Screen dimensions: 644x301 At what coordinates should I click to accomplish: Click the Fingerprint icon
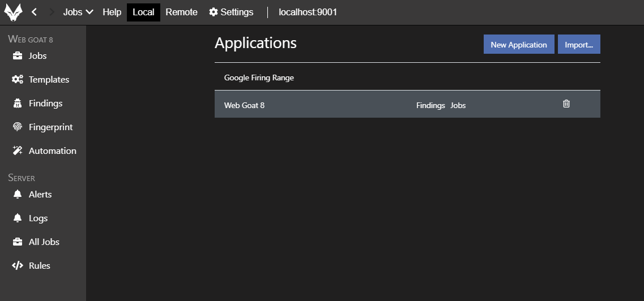(17, 127)
